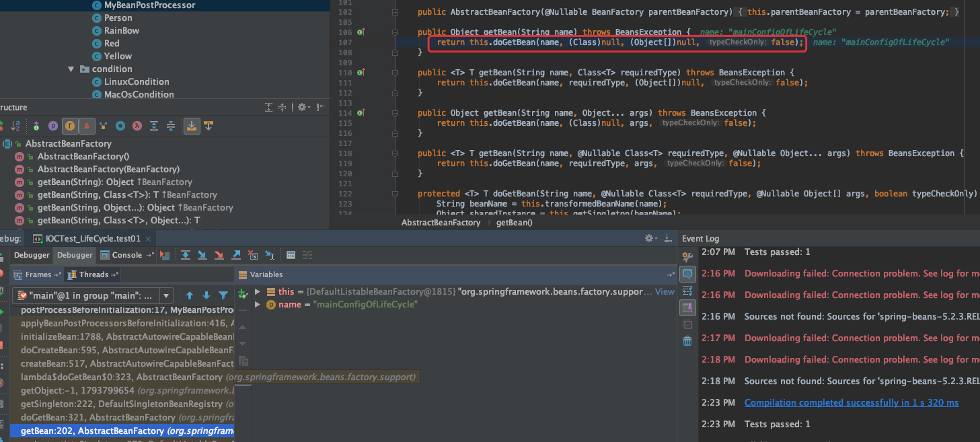Expand all nodes in Structure toolbar
This screenshot has height=442, width=980.
click(154, 126)
